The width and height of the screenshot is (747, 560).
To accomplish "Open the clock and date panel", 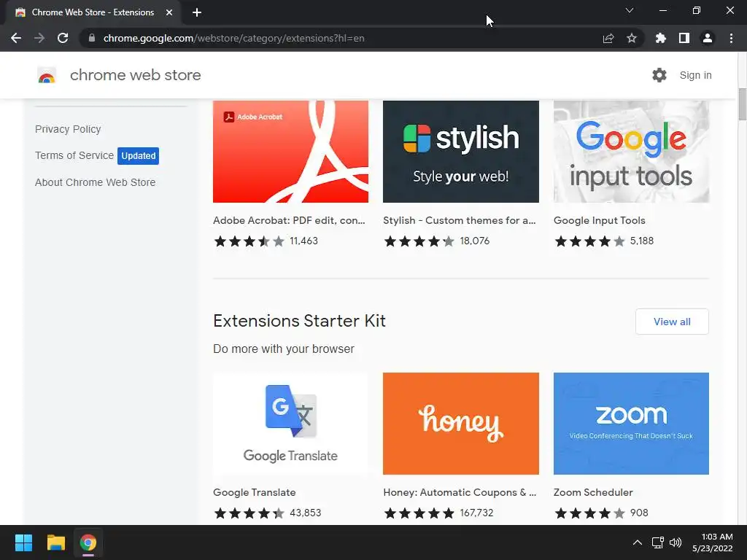I will pos(712,542).
